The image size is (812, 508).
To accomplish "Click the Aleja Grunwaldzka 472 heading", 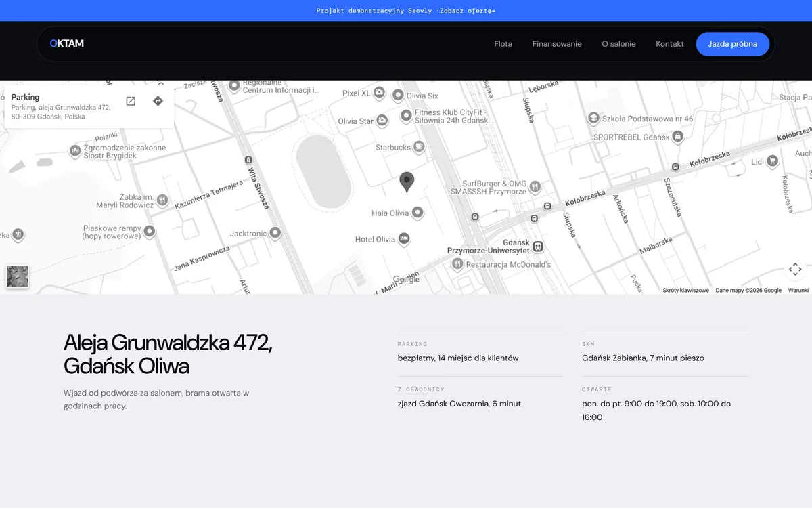I will (168, 354).
